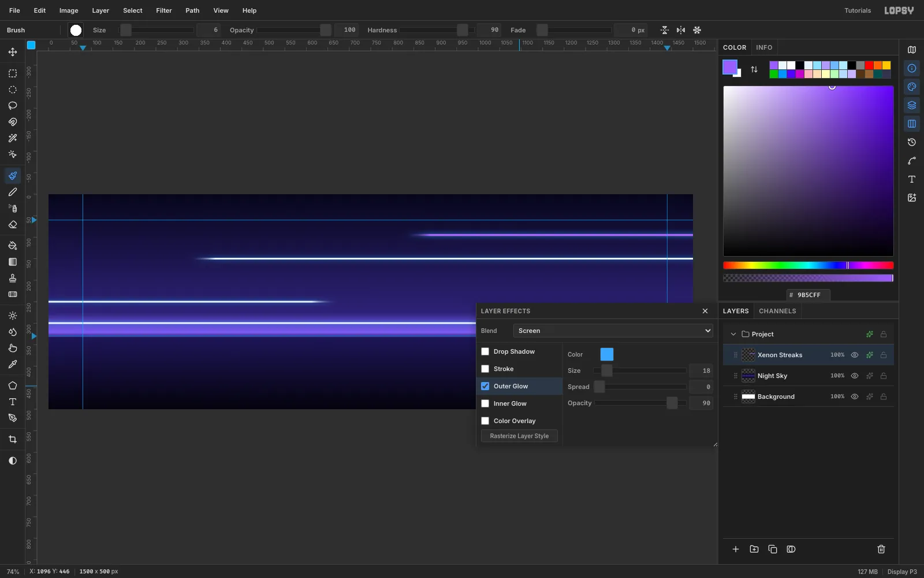Open the Layers stack panel icon
Image resolution: width=924 pixels, height=578 pixels.
point(912,105)
